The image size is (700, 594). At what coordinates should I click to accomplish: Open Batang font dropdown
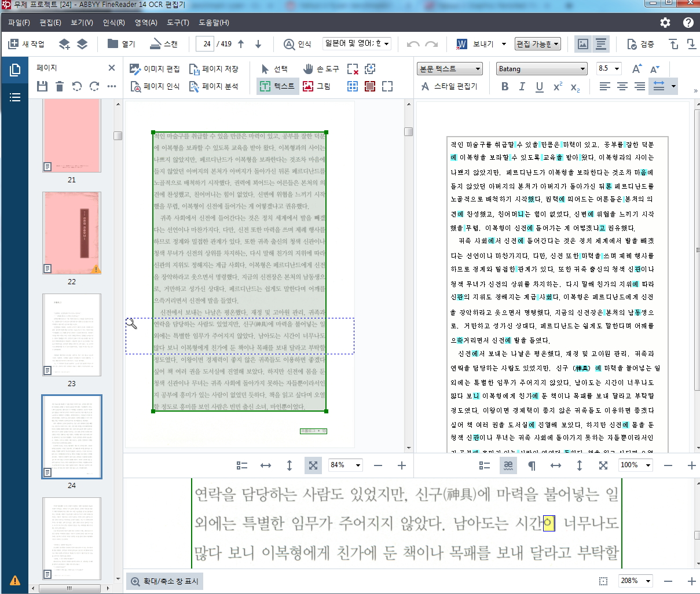click(542, 69)
